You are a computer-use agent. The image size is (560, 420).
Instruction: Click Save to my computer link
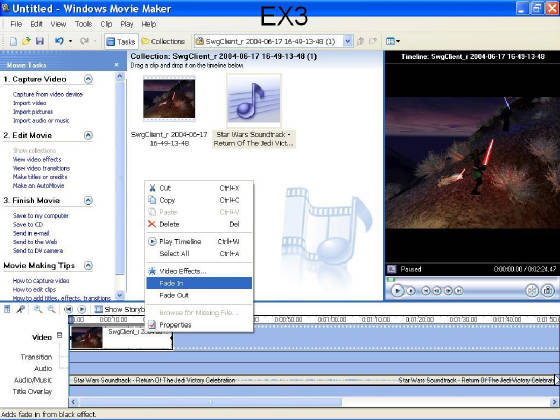(41, 216)
